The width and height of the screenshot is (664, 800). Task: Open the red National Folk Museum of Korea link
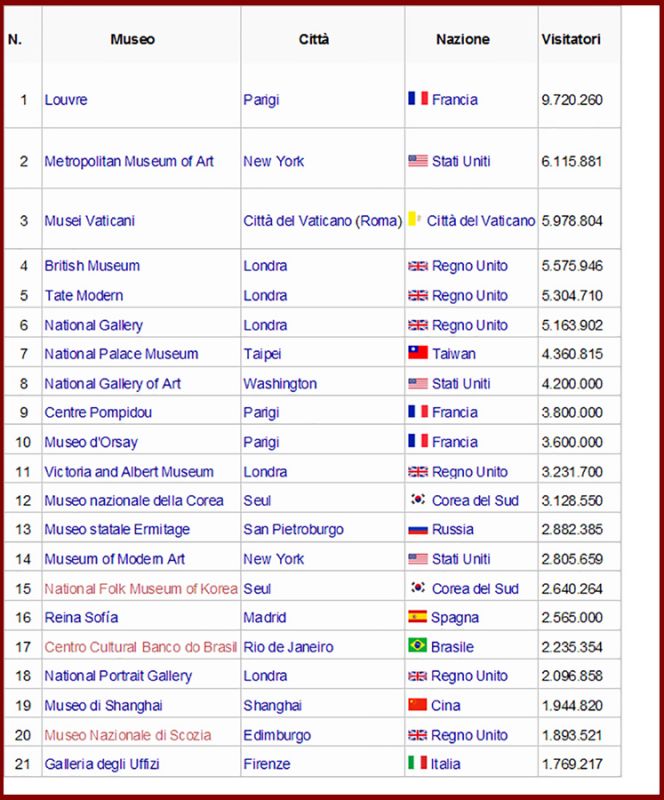click(141, 589)
